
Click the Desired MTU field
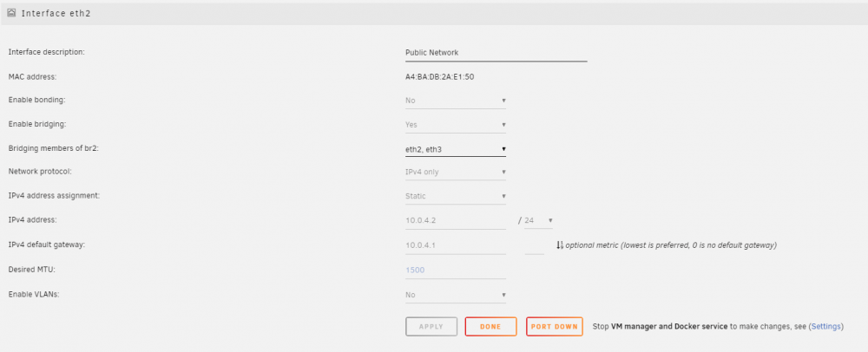(x=456, y=271)
